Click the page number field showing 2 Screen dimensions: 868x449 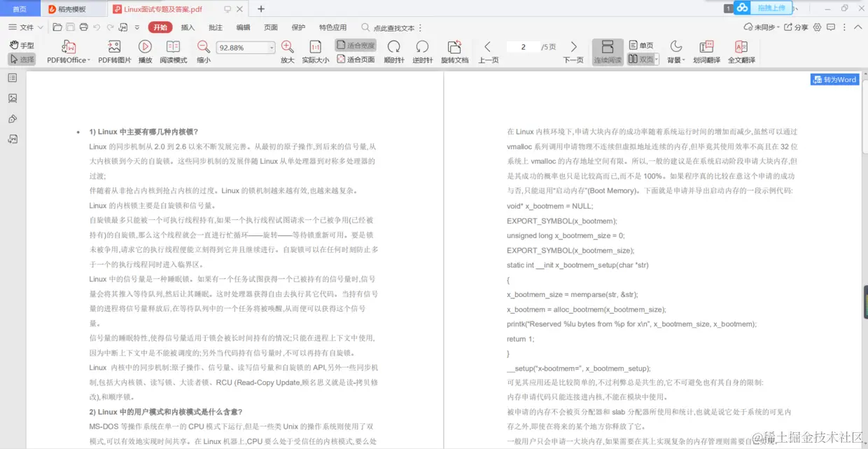523,47
